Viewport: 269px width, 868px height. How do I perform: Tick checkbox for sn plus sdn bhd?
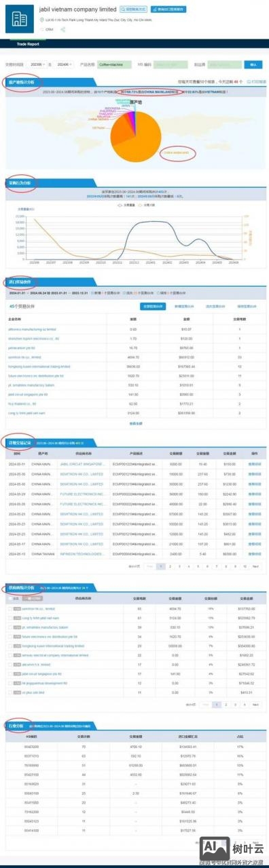click(10, 692)
